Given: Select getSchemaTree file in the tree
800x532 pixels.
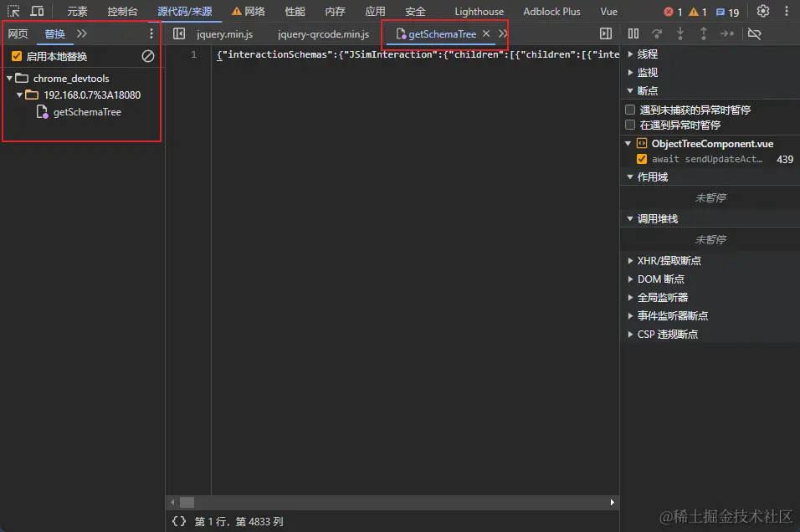Looking at the screenshot, I should (86, 112).
